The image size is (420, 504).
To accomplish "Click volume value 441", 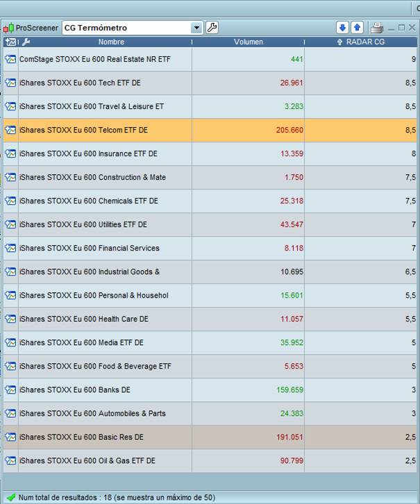I will [x=296, y=59].
